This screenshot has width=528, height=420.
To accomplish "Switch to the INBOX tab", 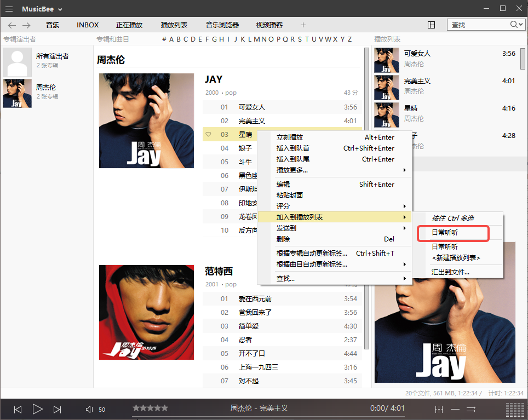I will coord(88,25).
